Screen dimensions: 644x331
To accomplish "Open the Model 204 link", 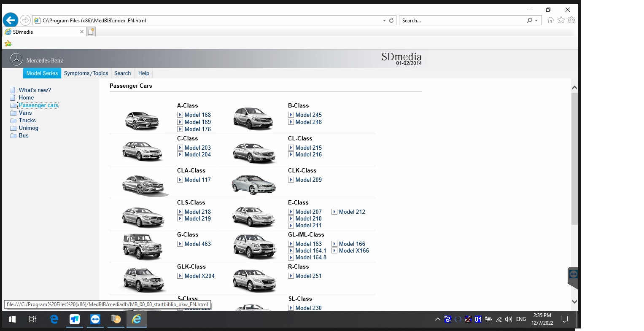I will point(198,154).
